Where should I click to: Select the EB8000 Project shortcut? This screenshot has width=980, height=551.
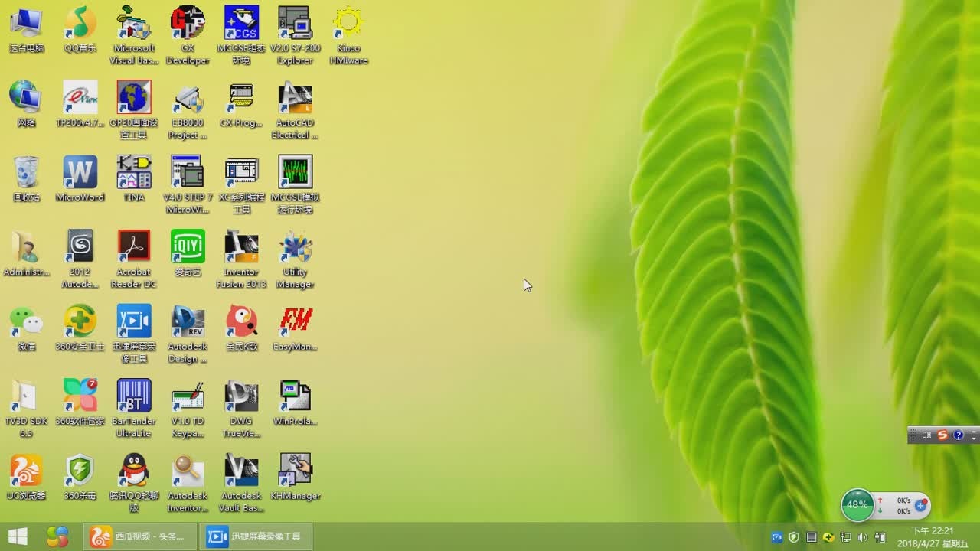188,110
